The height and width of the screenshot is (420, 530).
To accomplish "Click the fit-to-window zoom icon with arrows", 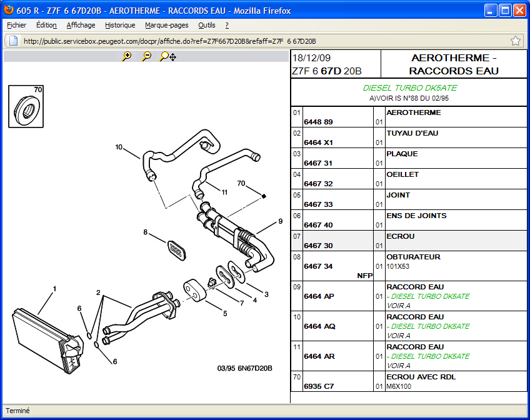I will 167,56.
